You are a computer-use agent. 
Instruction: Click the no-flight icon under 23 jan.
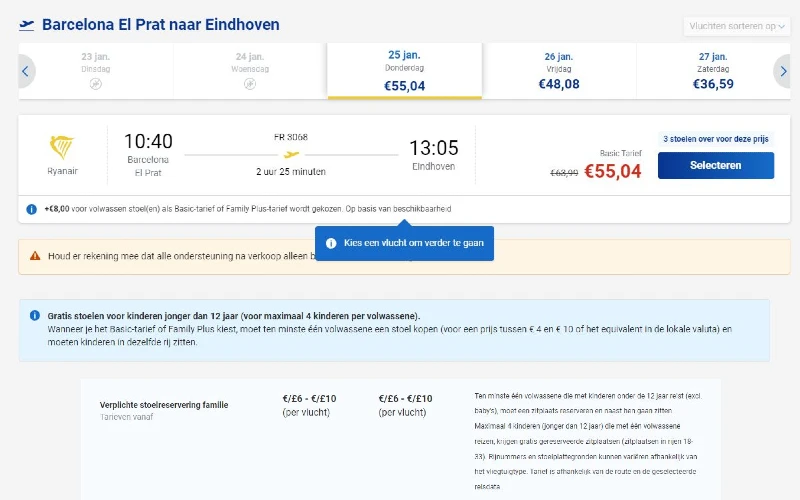pyautogui.click(x=96, y=85)
